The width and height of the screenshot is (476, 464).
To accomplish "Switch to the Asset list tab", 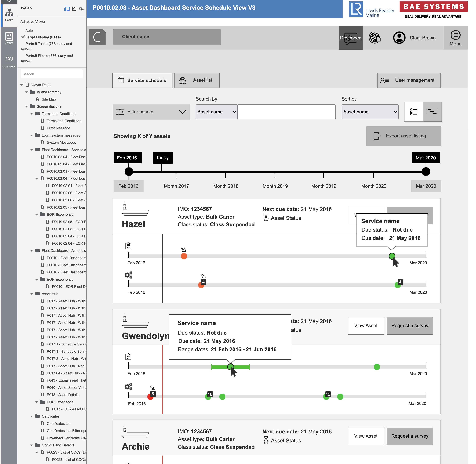I will pyautogui.click(x=197, y=80).
